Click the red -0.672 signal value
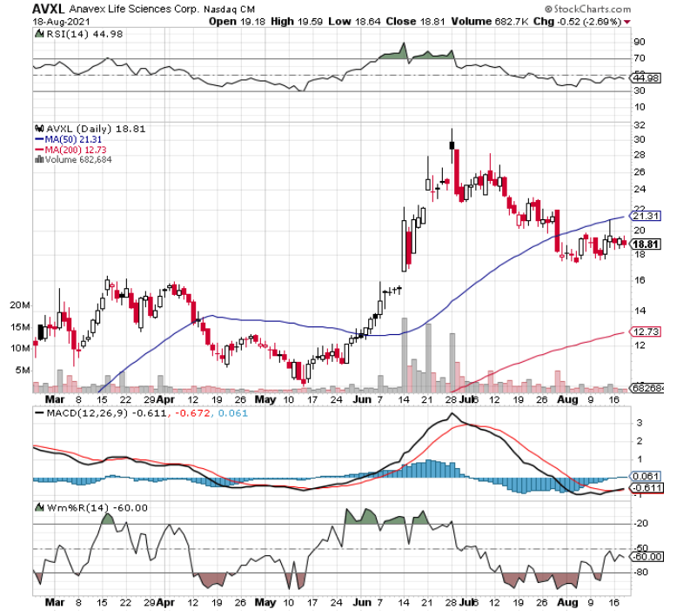Screen dimensions: 690x616 (x=193, y=413)
